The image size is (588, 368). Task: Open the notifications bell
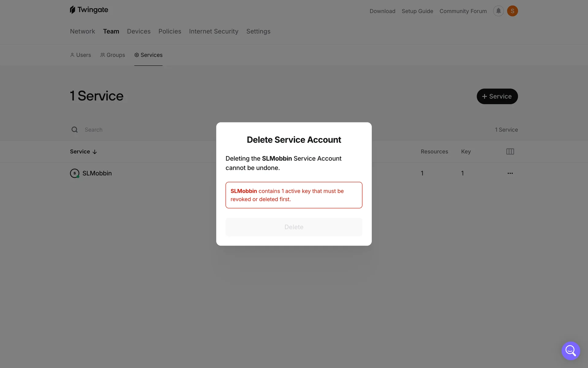tap(498, 11)
